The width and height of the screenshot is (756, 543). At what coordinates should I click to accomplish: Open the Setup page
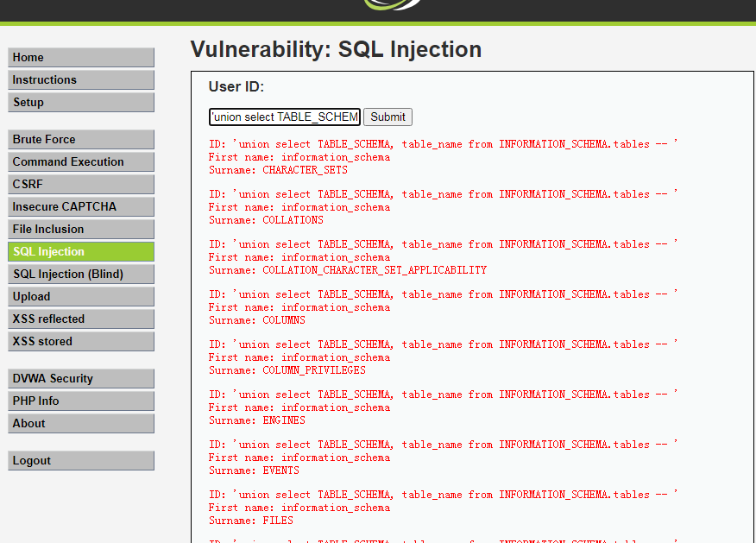(81, 103)
